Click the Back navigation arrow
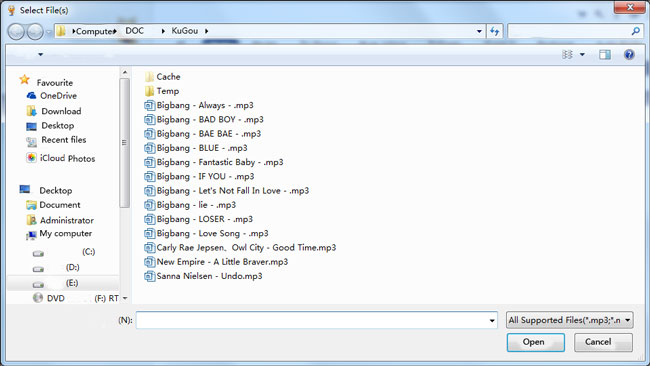650x366 pixels. pos(16,32)
